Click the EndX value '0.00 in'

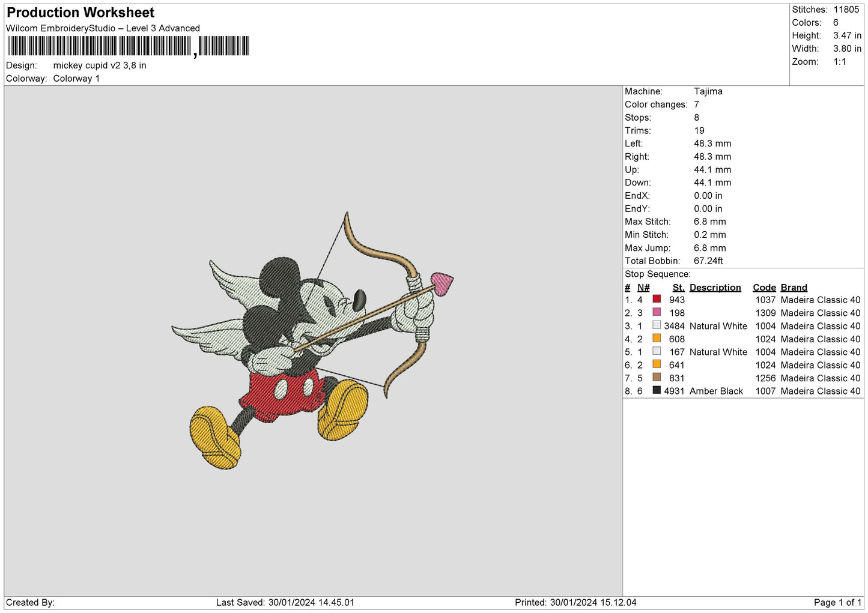coord(708,196)
